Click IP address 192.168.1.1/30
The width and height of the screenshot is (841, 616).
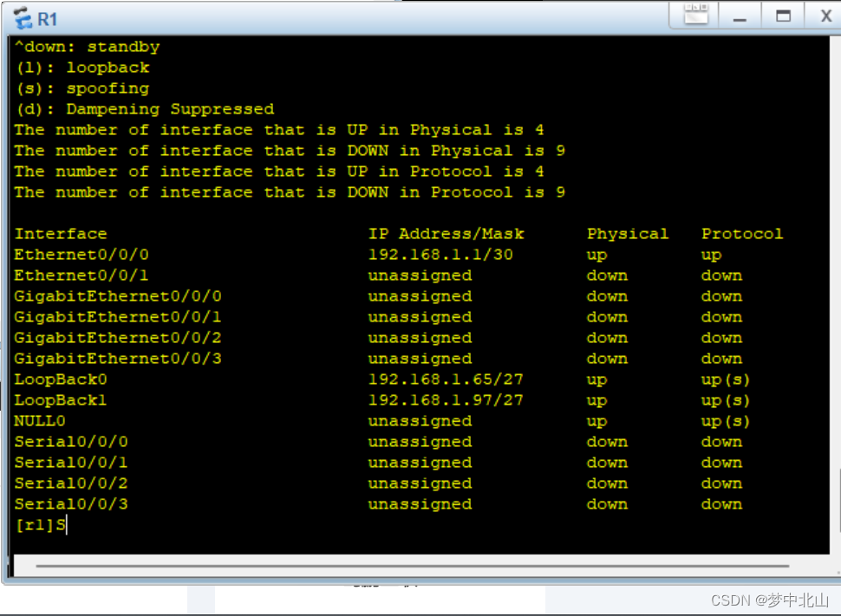(x=441, y=255)
